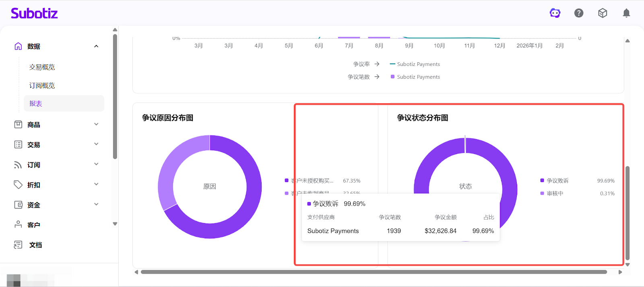Toggle the 审核中 legend item

[555, 193]
